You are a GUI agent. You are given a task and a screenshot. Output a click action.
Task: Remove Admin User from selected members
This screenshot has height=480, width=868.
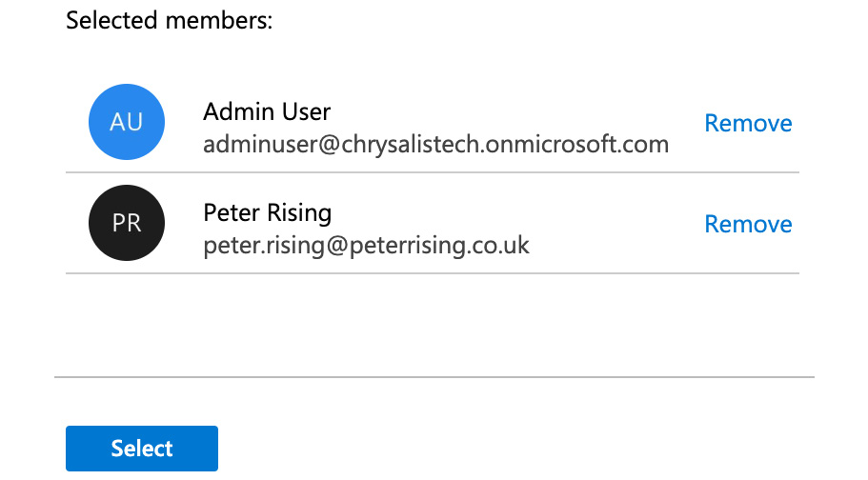[748, 124]
